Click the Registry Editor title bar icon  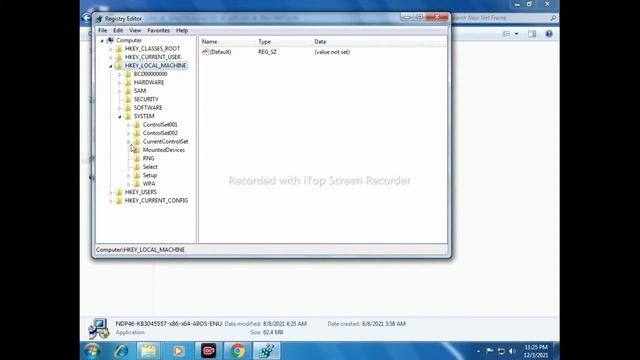pos(99,19)
